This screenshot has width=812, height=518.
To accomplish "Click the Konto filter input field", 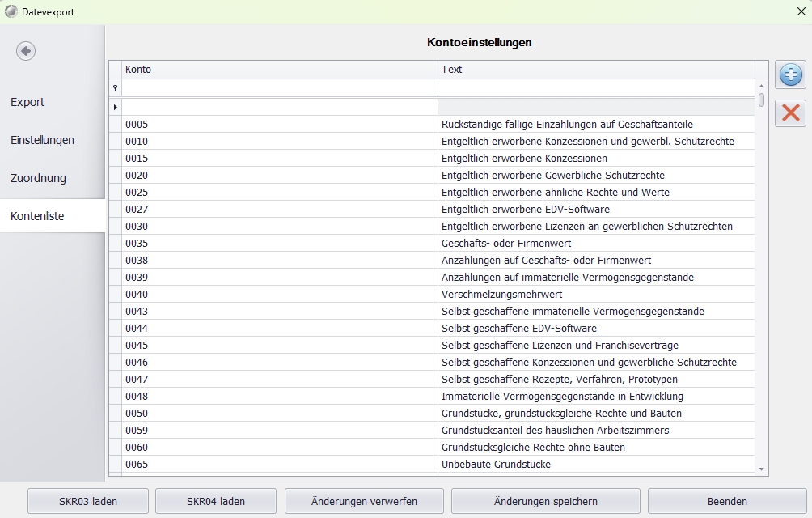I will [279, 87].
